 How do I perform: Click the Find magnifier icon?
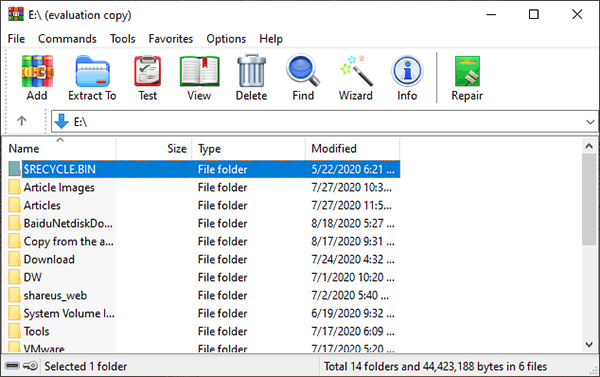(303, 70)
